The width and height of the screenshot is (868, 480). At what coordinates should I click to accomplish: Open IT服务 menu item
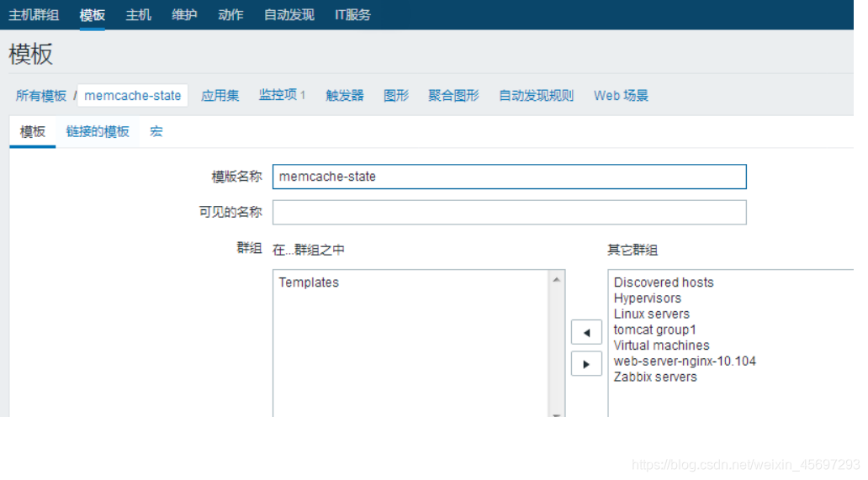point(352,15)
